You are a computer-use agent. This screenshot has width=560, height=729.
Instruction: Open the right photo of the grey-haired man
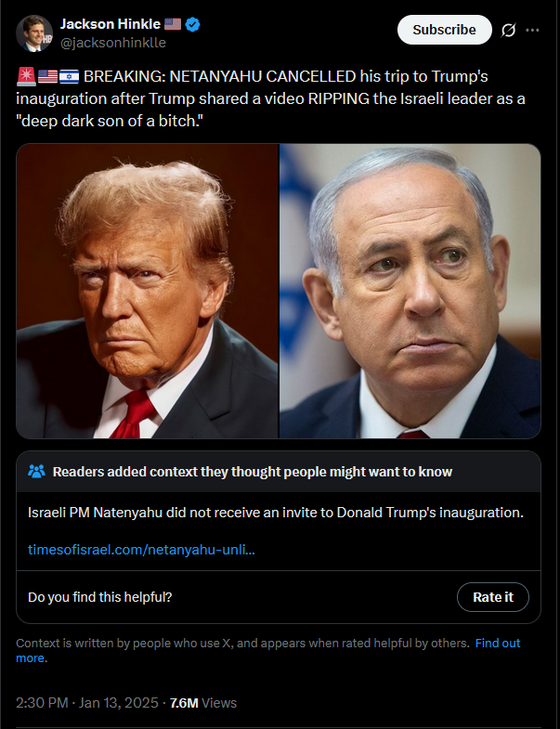click(410, 291)
